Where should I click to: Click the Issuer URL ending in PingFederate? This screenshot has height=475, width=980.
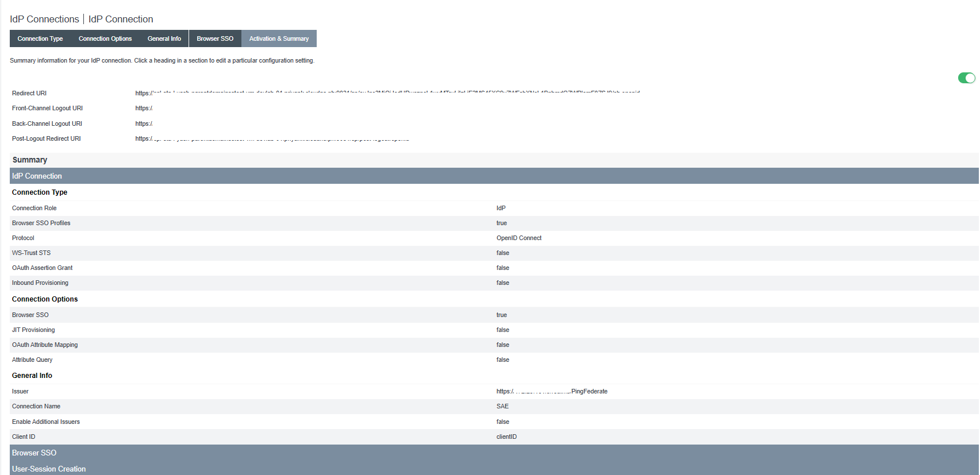click(x=551, y=391)
